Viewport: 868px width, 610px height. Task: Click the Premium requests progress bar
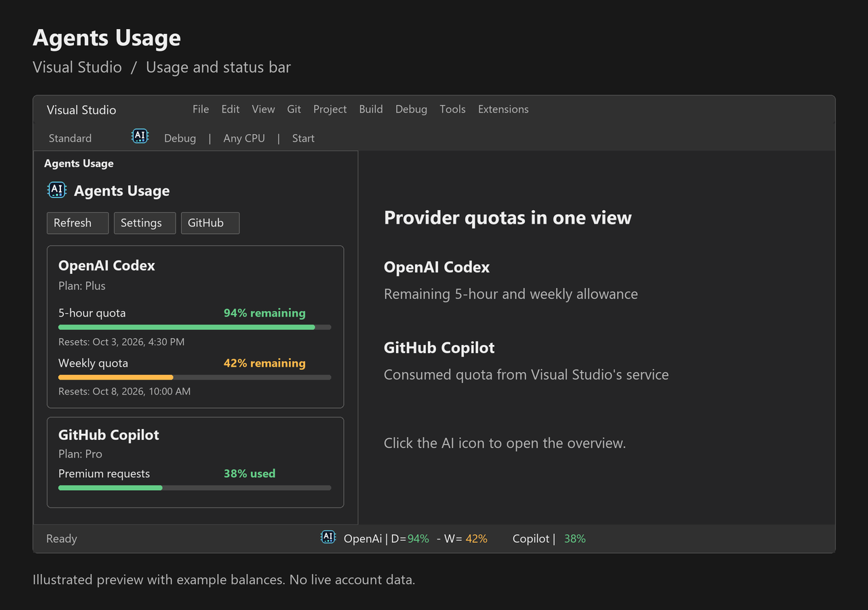click(x=195, y=488)
